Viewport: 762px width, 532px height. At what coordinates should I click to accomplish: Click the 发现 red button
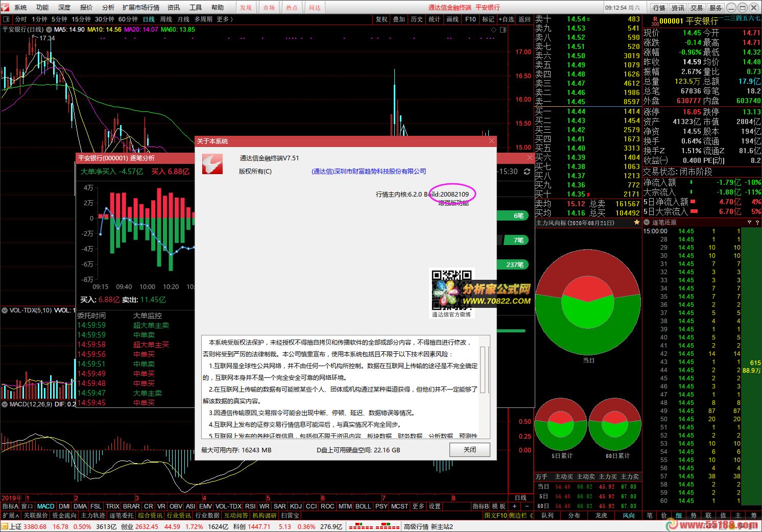click(246, 8)
